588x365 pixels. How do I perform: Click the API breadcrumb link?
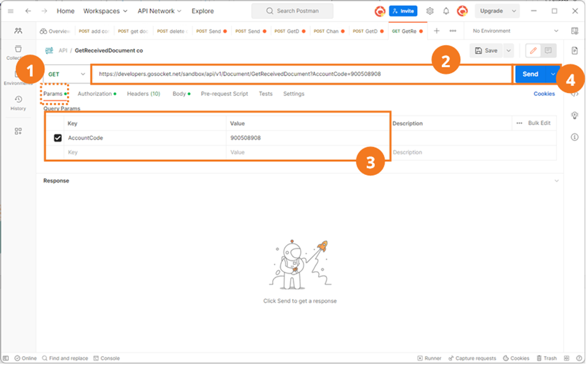(x=63, y=50)
